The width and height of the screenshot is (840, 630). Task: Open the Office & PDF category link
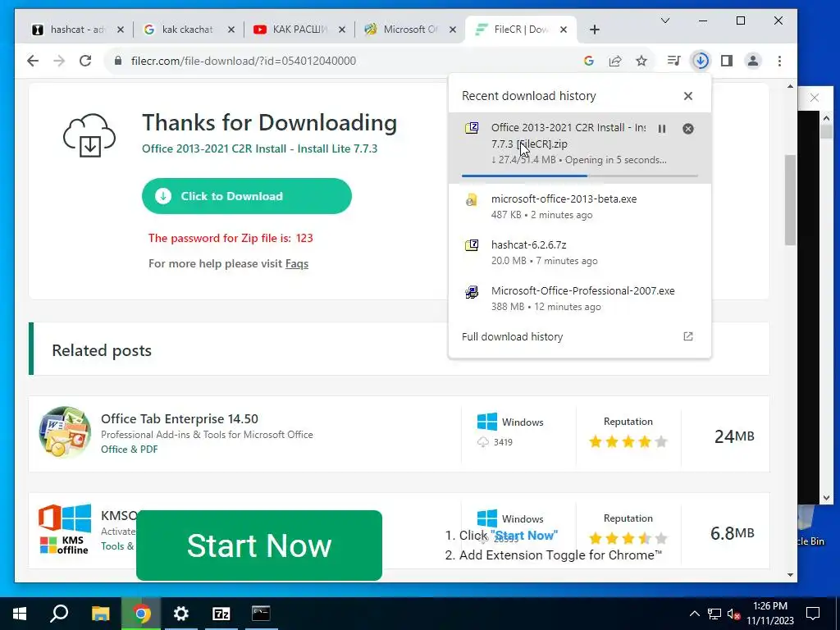[129, 450]
